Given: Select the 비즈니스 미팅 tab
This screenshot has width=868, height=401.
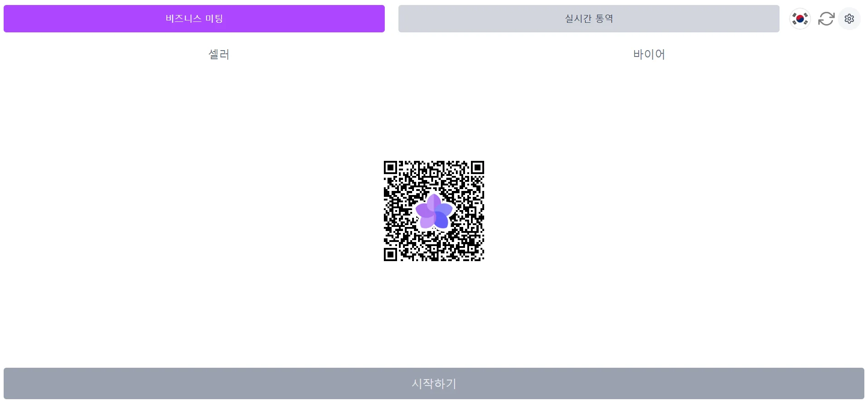Looking at the screenshot, I should coord(194,19).
